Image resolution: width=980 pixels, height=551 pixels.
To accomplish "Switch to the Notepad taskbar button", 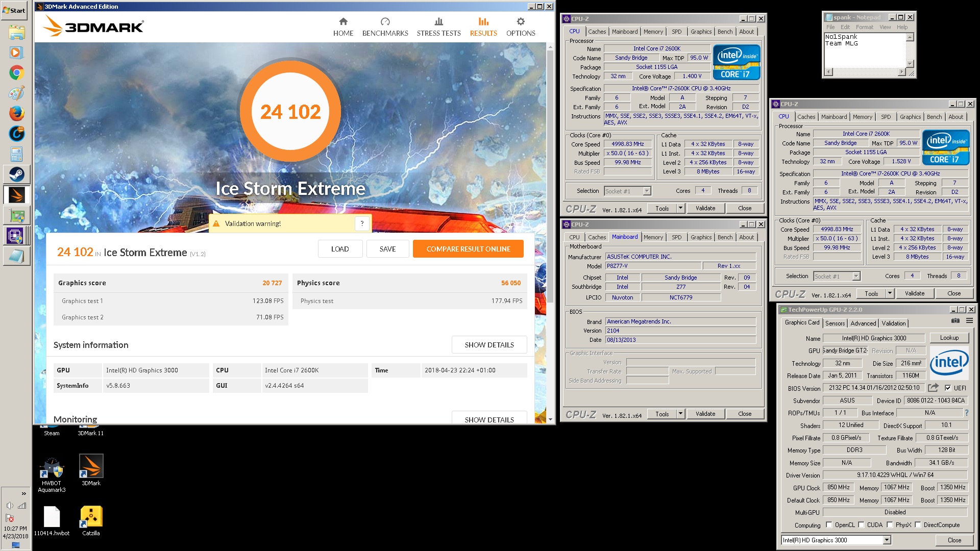I will tap(16, 256).
